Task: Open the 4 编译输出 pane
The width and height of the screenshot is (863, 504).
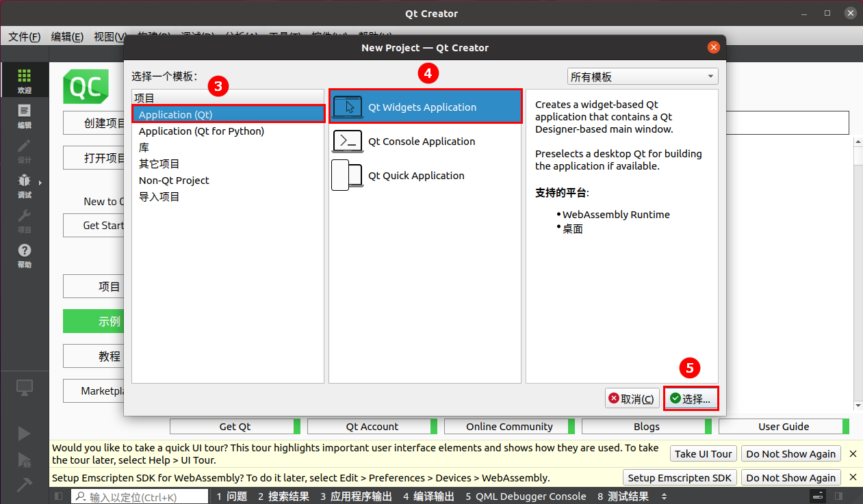Action: 428,496
